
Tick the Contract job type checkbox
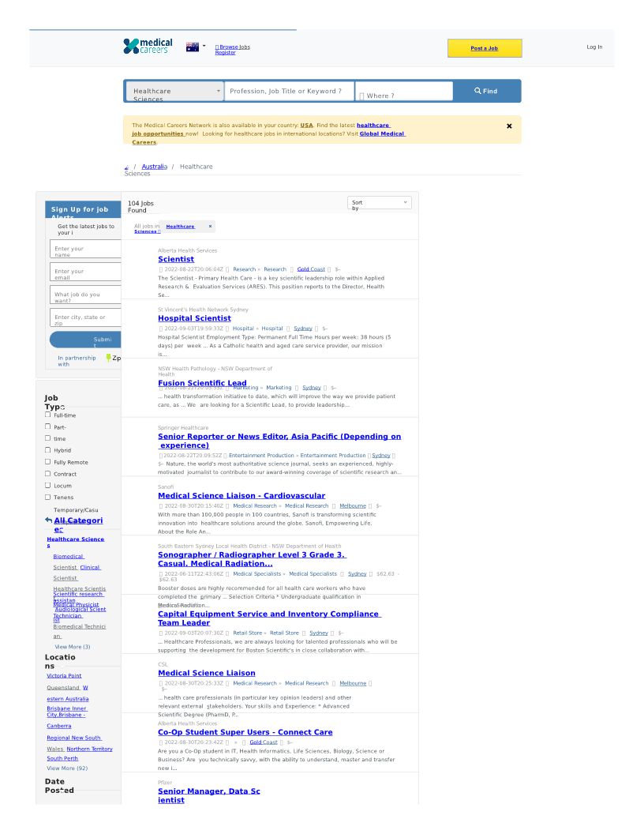coord(47,474)
